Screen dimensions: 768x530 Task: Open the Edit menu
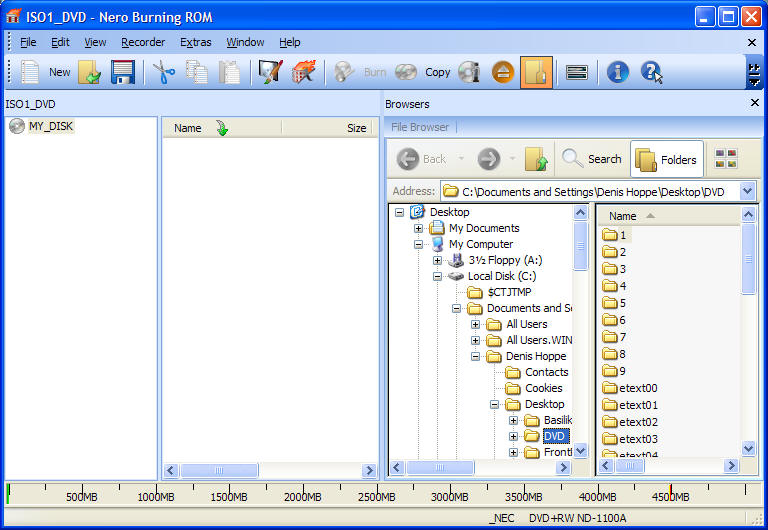pos(60,43)
